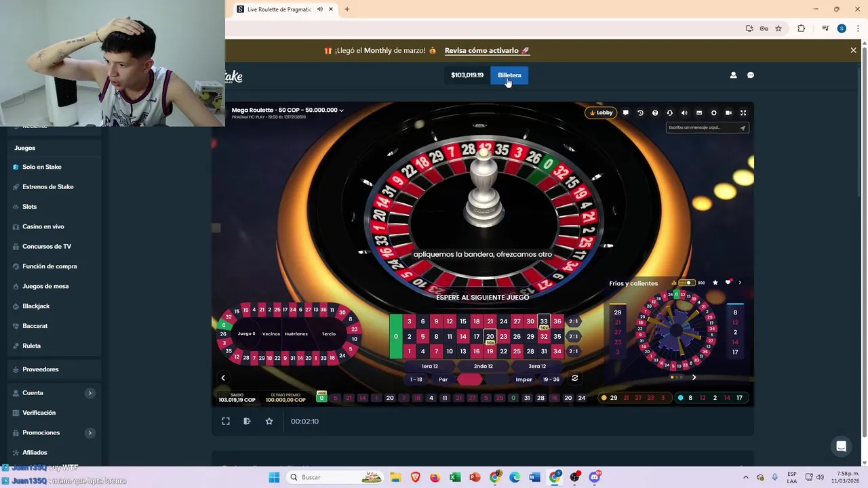Viewport: 868px width, 488px height.
Task: Expand Fríos y calientes panel right chevron
Action: click(740, 283)
